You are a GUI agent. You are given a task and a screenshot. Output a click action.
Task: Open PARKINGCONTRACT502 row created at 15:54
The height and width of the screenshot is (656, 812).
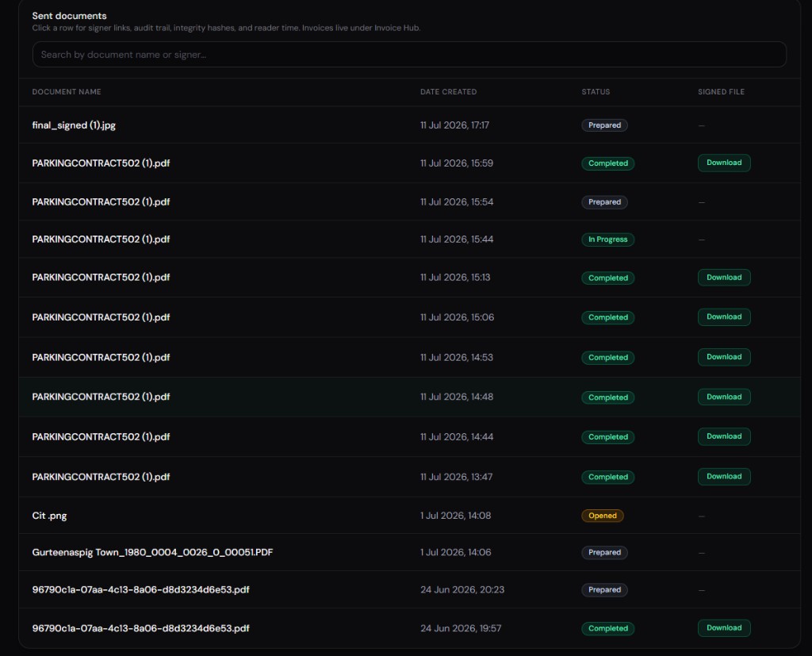tap(409, 201)
